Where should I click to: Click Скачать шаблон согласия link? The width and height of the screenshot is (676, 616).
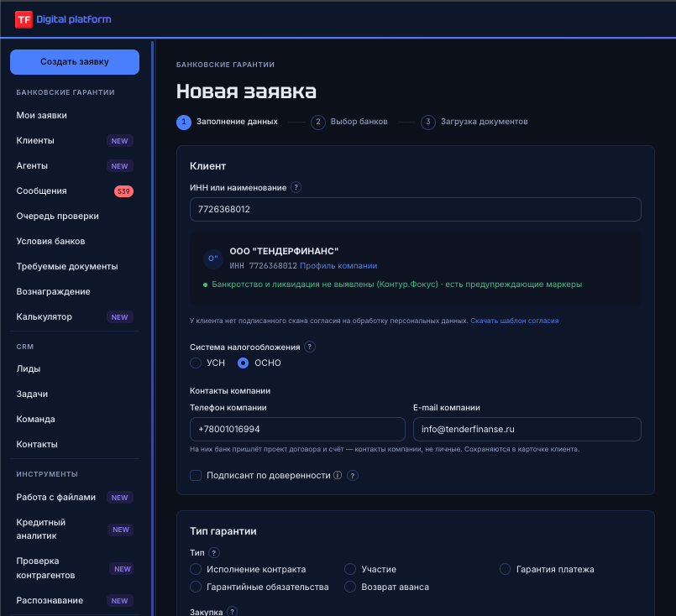(514, 321)
